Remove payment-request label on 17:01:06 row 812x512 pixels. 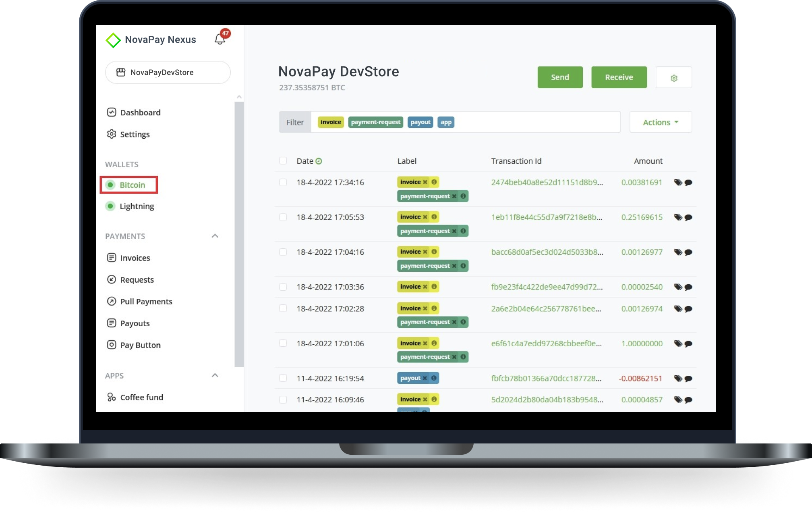coord(454,357)
